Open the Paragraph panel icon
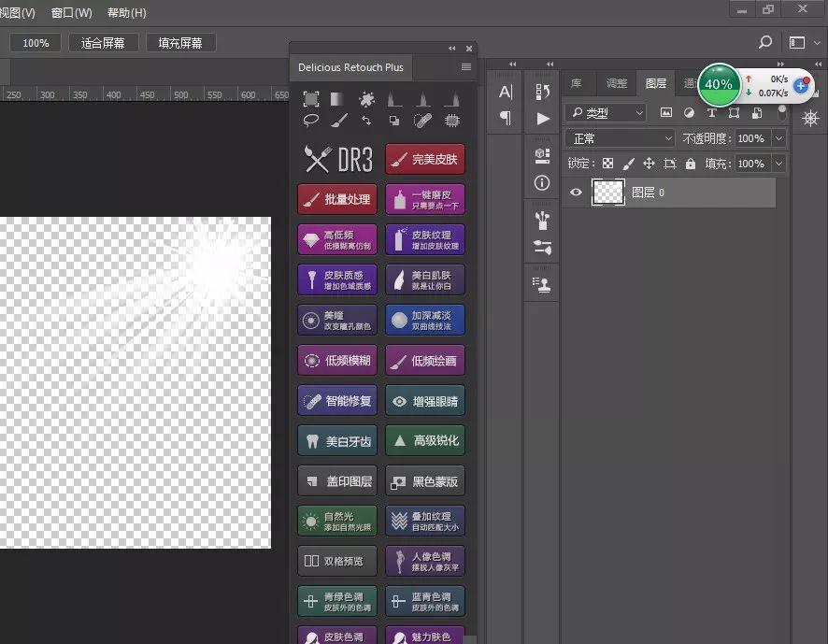 coord(506,118)
